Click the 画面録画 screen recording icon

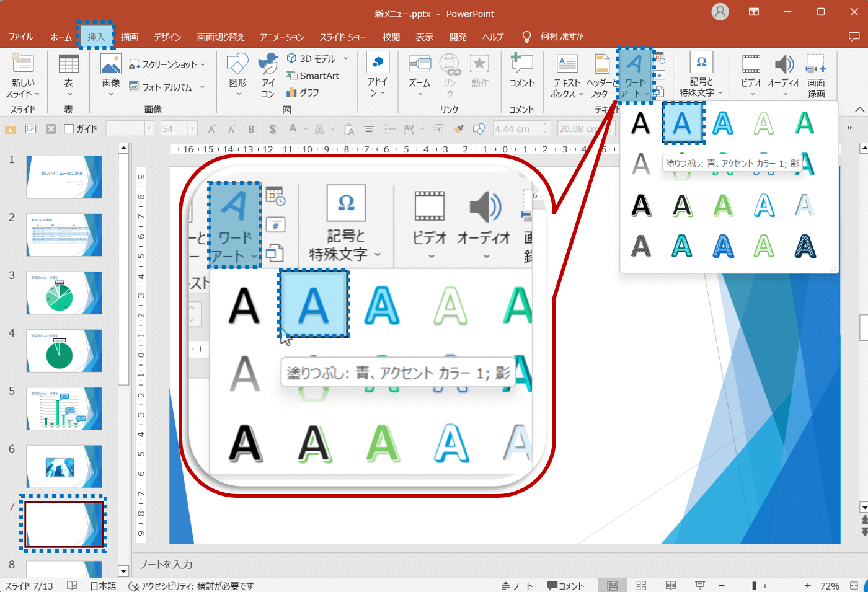point(815,75)
